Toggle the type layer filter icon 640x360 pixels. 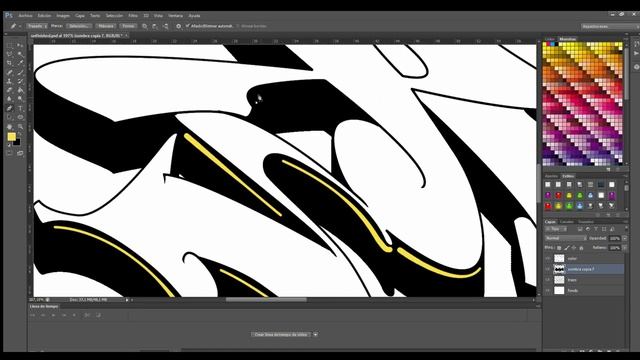click(x=596, y=229)
